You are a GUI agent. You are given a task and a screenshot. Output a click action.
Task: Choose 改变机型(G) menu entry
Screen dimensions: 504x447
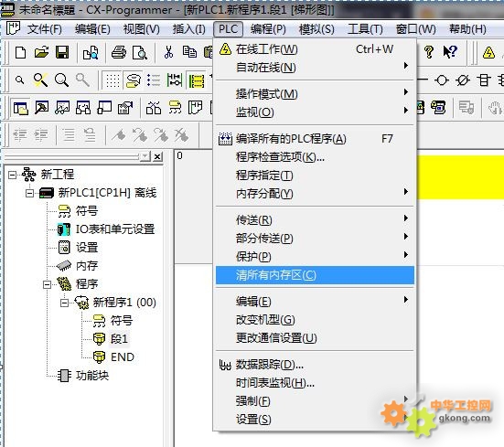[x=315, y=320]
